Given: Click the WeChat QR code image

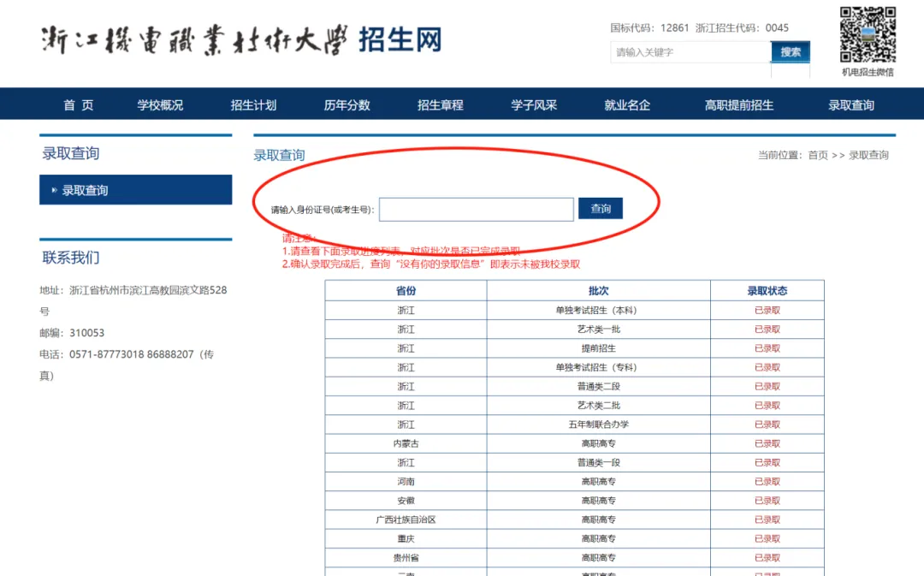Looking at the screenshot, I should click(x=867, y=35).
